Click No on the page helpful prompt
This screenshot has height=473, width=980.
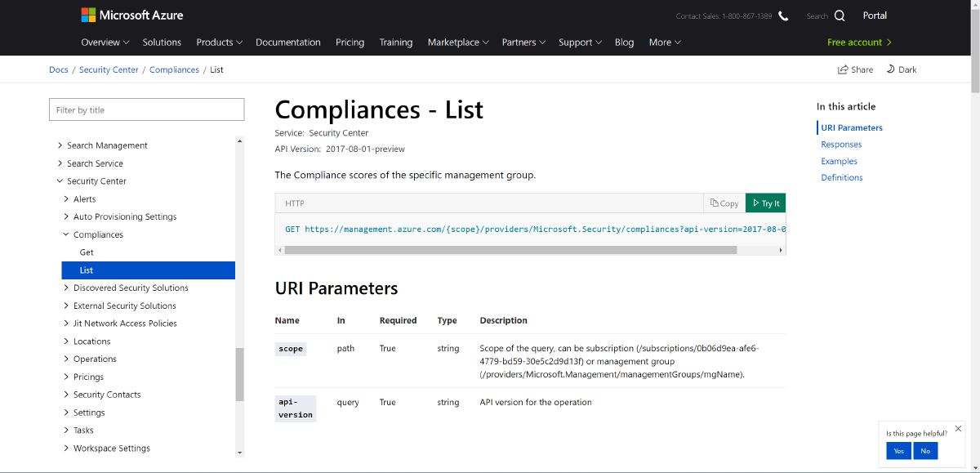pyautogui.click(x=925, y=450)
